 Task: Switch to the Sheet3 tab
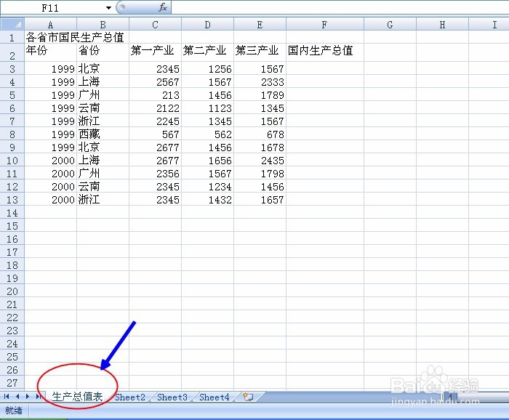[172, 397]
